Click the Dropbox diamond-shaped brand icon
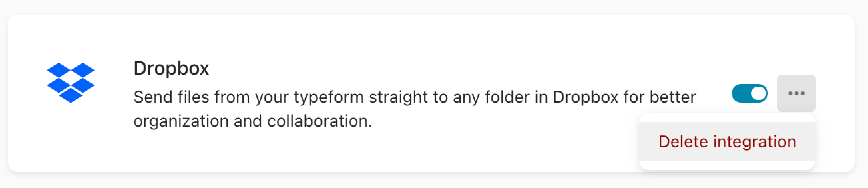Viewport: 868px width, 188px height. coord(71,83)
